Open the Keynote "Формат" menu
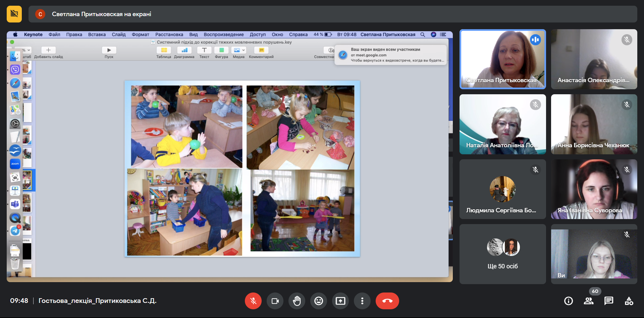 pyautogui.click(x=140, y=35)
